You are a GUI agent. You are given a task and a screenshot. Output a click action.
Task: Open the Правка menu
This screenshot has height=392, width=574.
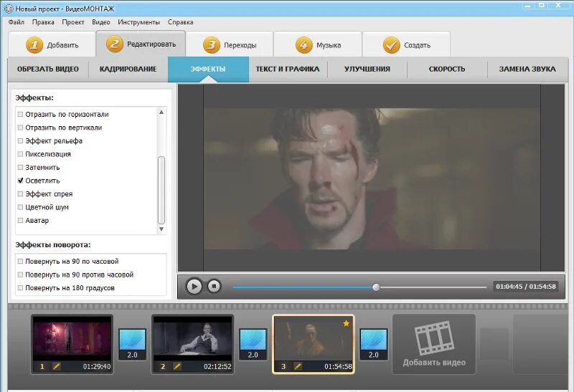tap(43, 22)
